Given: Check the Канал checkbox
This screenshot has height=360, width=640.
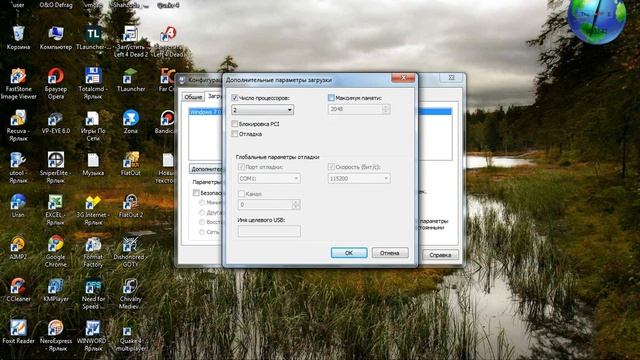Looking at the screenshot, I should (241, 194).
